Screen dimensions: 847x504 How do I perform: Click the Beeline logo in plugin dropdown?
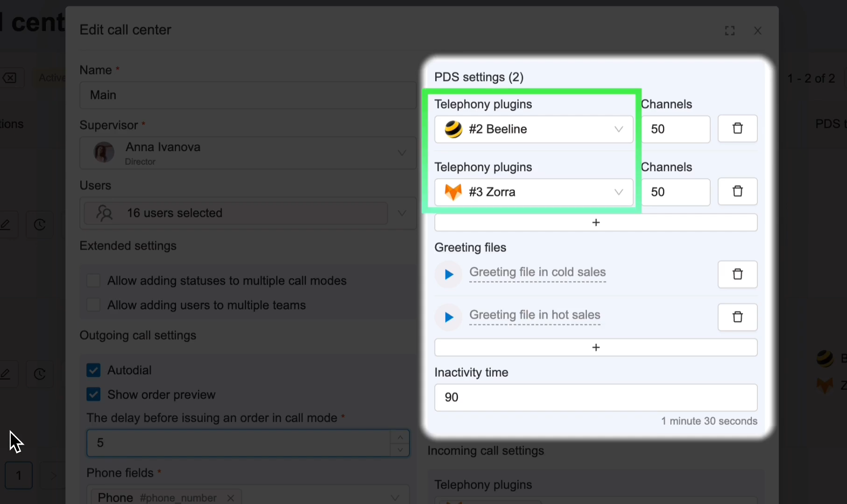tap(453, 129)
